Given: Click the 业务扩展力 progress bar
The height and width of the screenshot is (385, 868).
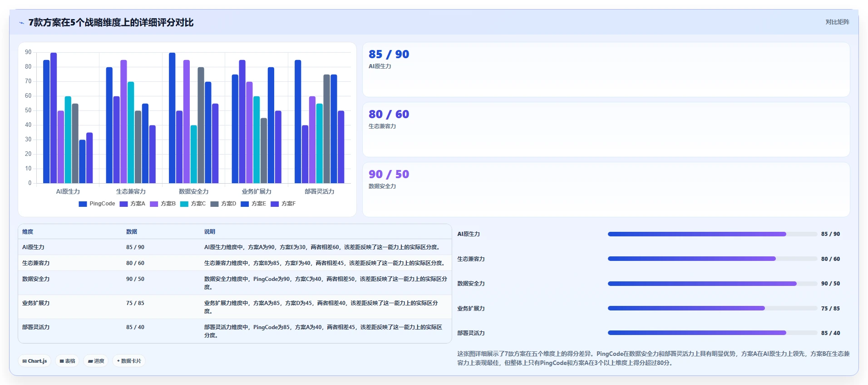Looking at the screenshot, I should (x=712, y=308).
